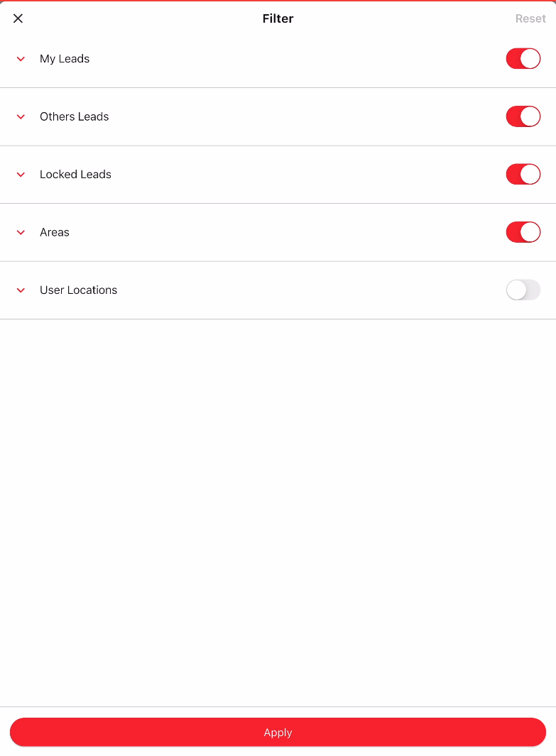This screenshot has width=556, height=756.
Task: Close the Filter panel with the X icon
Action: coord(18,18)
